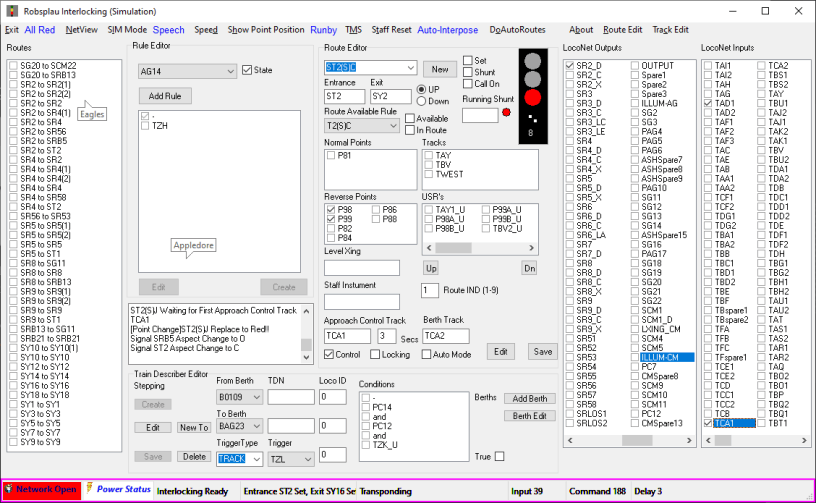Click the white route indicator dots on signal
Screen dimensions: 816x503
(x=534, y=117)
